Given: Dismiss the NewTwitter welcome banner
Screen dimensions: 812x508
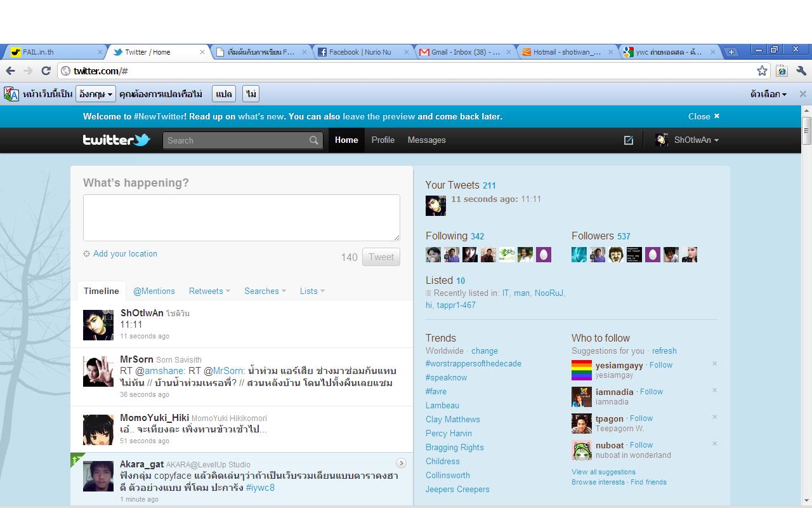Looking at the screenshot, I should pos(704,116).
